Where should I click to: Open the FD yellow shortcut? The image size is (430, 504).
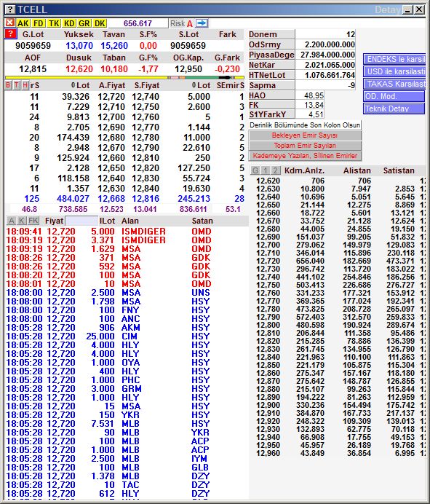coord(39,23)
